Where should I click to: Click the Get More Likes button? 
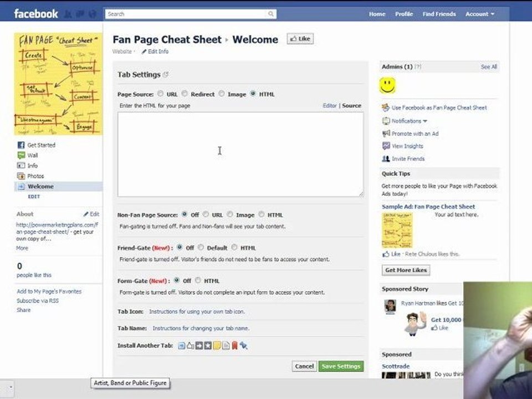pyautogui.click(x=406, y=270)
